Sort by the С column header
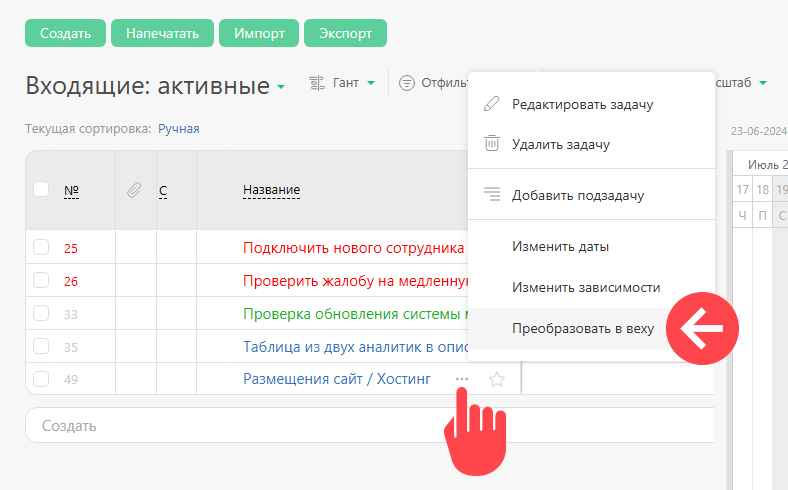 [163, 190]
